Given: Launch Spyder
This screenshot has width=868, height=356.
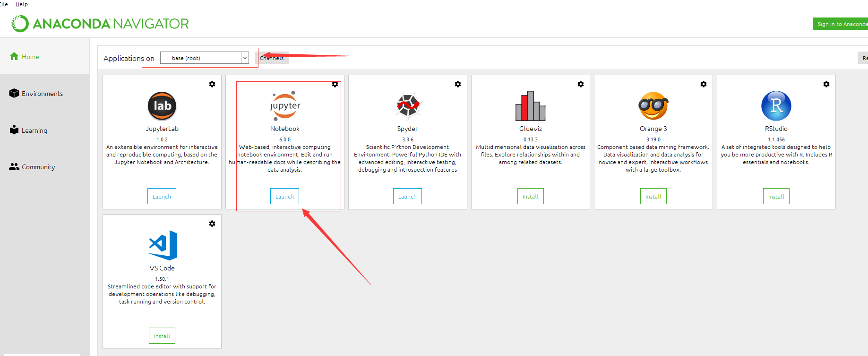Looking at the screenshot, I should pos(407,196).
